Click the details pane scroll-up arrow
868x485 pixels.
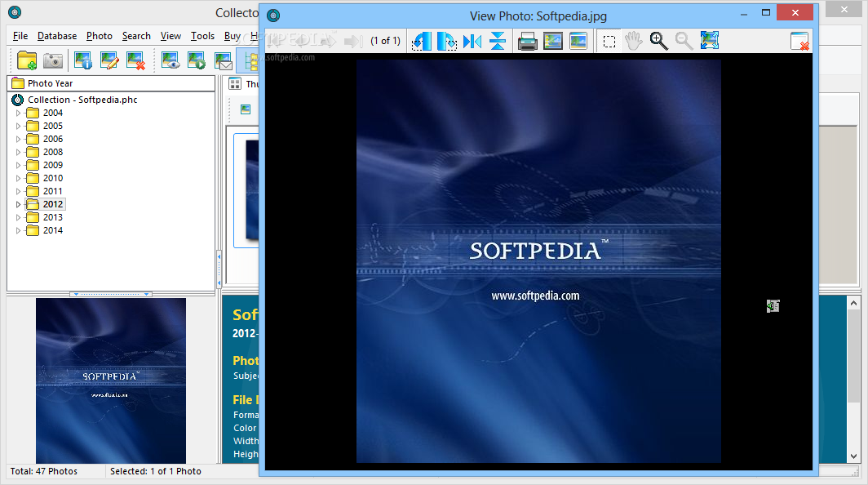(853, 303)
